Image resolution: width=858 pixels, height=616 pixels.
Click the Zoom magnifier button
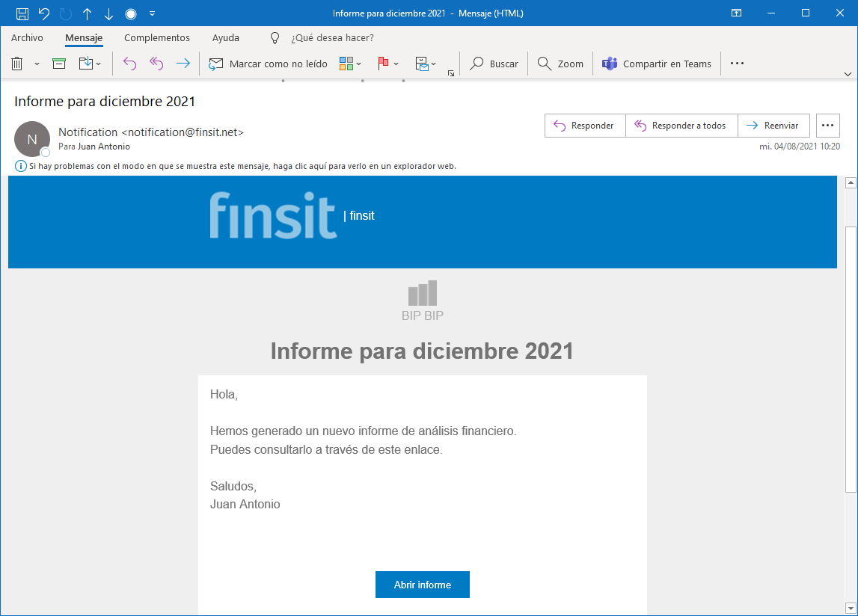(560, 64)
